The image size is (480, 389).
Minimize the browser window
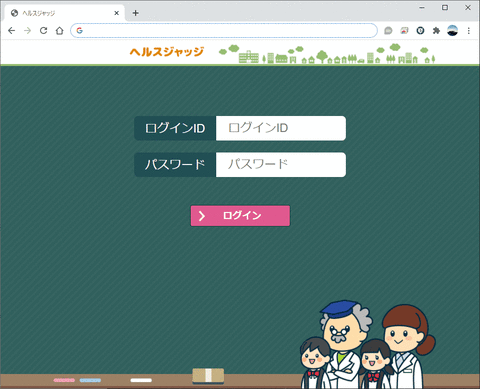coord(422,7)
